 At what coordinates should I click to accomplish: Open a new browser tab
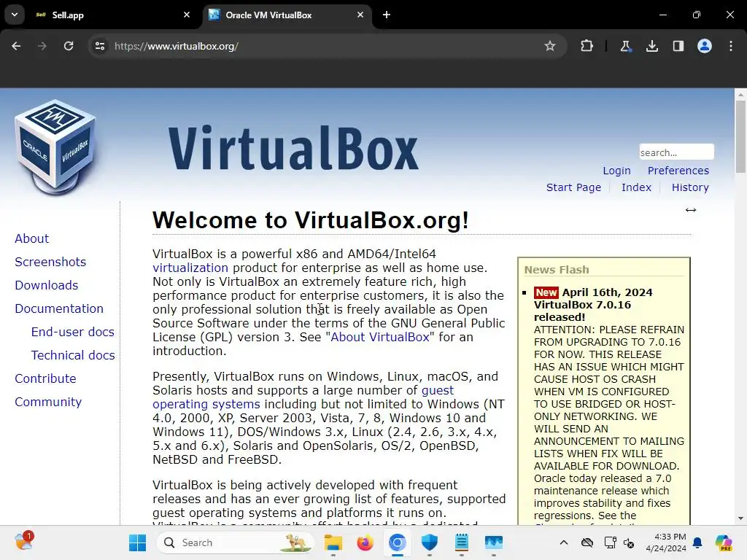click(387, 15)
